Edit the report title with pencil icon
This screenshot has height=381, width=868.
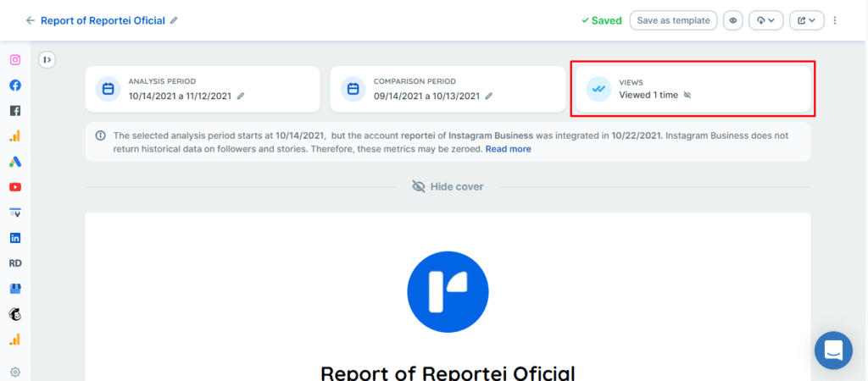pyautogui.click(x=174, y=20)
